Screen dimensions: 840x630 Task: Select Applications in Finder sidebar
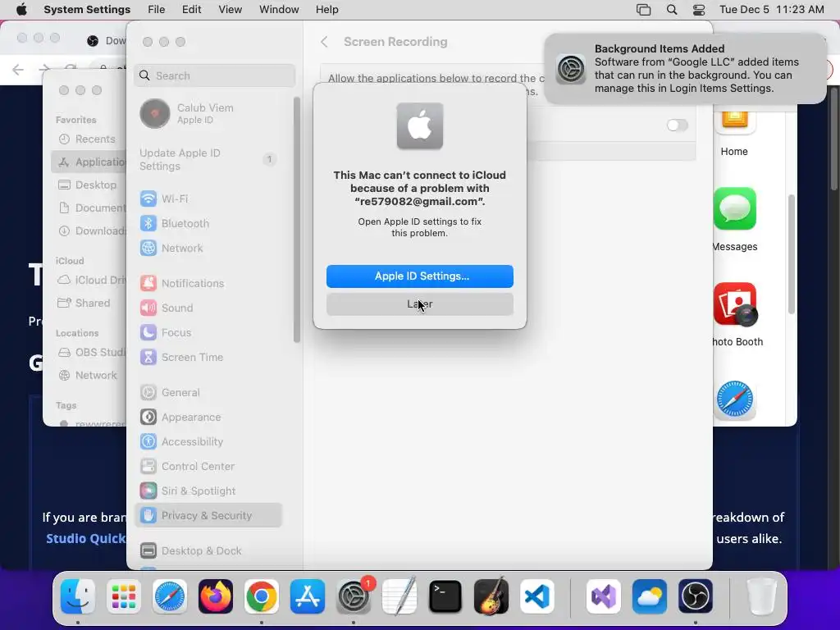coord(89,162)
